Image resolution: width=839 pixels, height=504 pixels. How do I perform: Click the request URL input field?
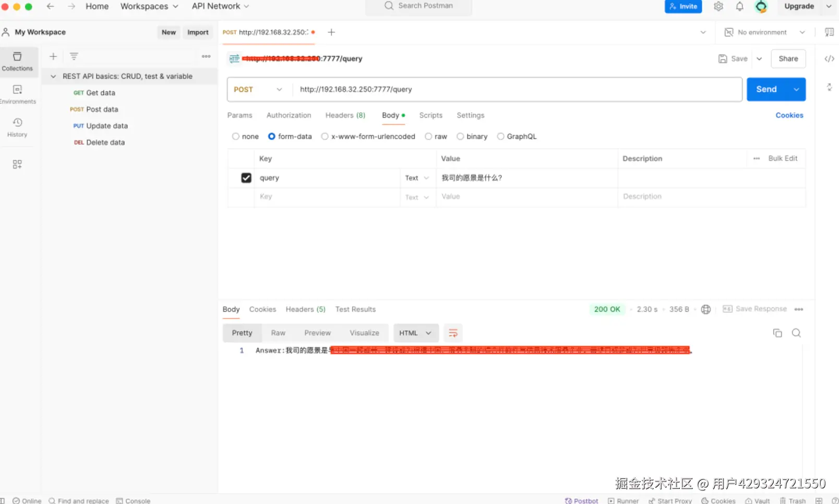pos(517,89)
